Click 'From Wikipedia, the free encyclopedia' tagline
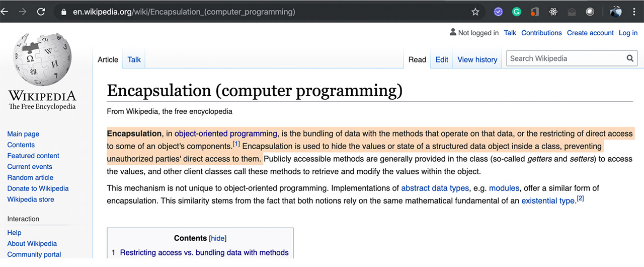Viewport: 644px width, 267px height. pos(170,111)
